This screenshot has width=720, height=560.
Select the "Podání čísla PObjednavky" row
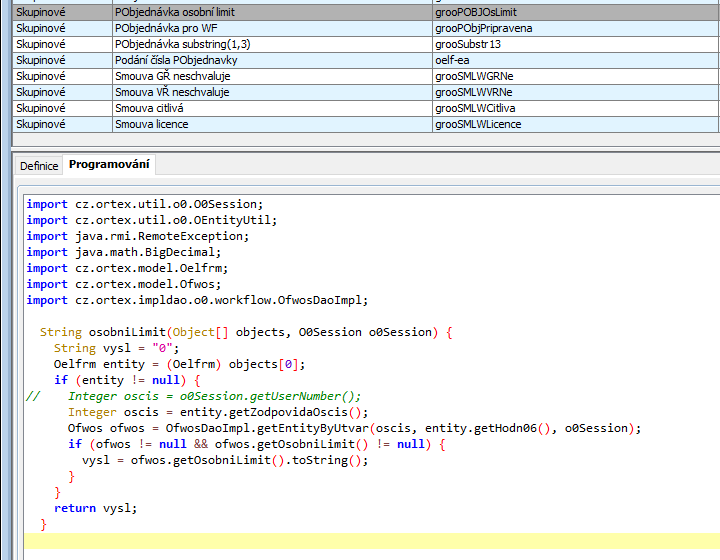172,60
